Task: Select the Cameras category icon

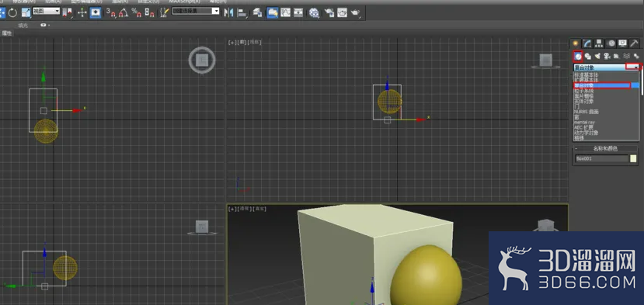Action: point(607,56)
